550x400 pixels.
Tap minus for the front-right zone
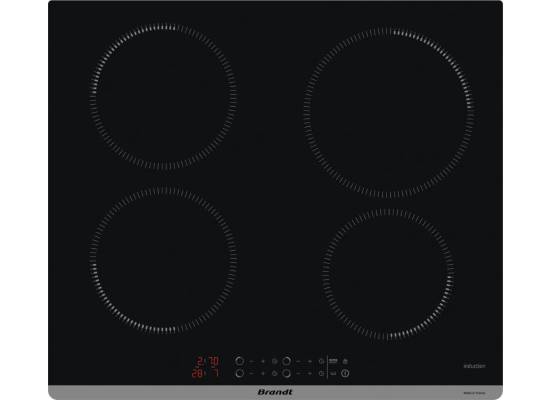(x=298, y=373)
